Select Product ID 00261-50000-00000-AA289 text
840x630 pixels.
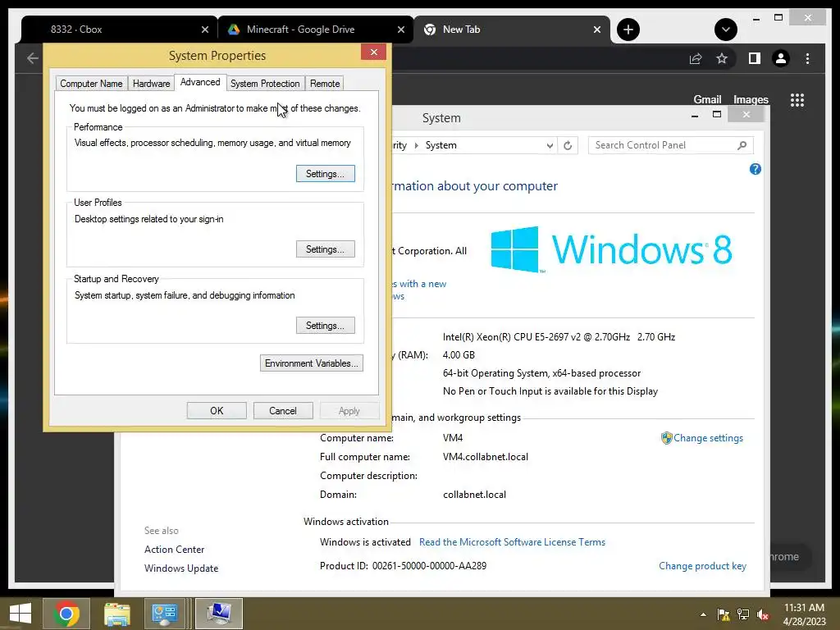403,566
